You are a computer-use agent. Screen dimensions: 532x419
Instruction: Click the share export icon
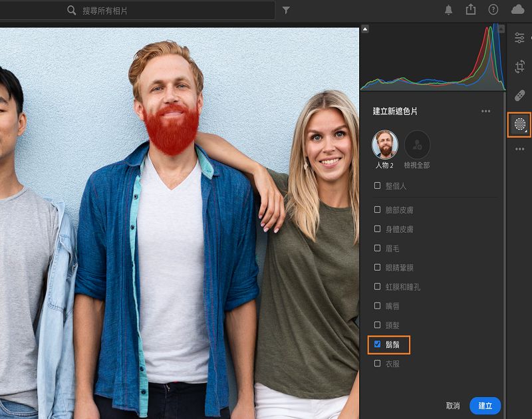[x=471, y=9]
